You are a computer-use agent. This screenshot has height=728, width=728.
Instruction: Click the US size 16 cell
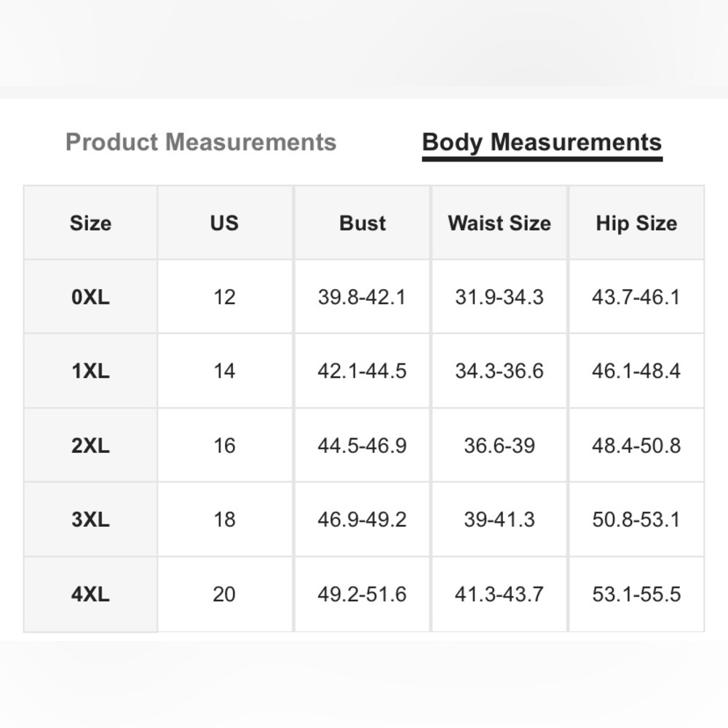pyautogui.click(x=224, y=446)
